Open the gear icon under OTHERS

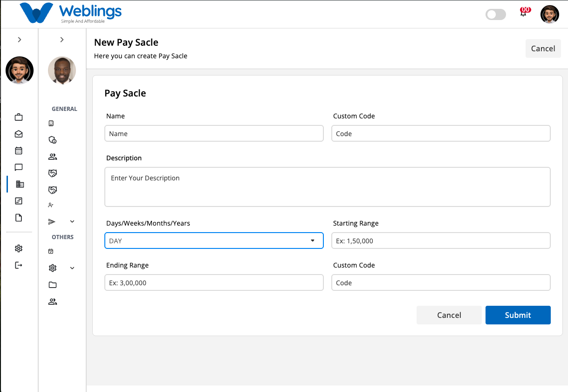(x=53, y=268)
